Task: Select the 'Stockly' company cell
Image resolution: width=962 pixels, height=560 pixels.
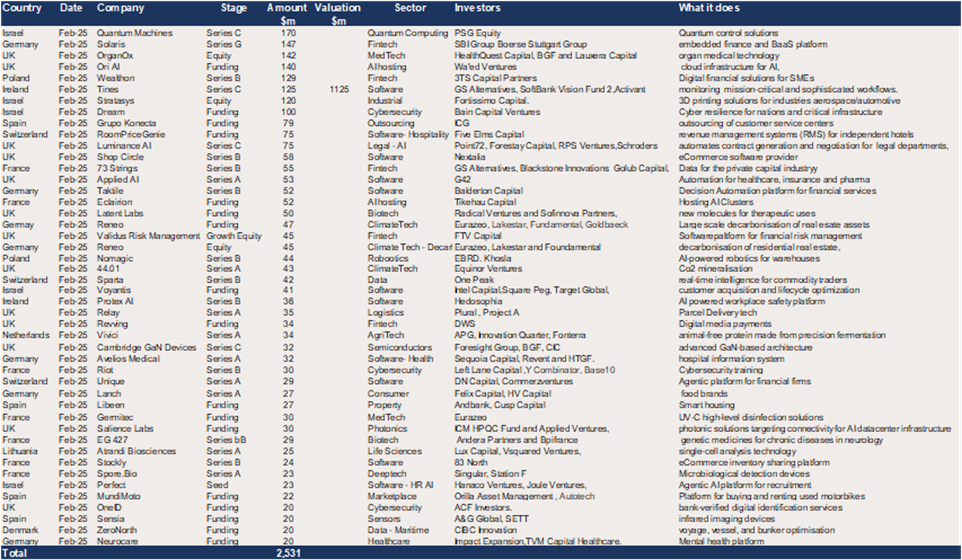Action: click(111, 463)
